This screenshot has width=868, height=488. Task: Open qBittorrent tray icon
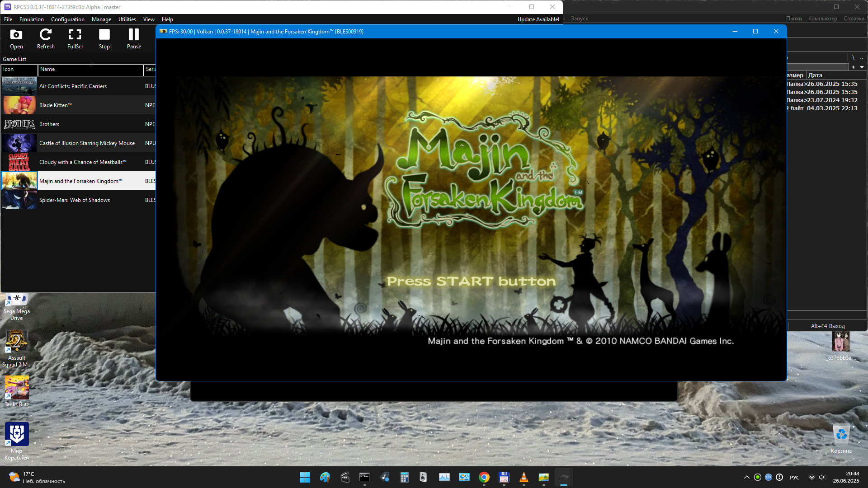[x=769, y=477]
